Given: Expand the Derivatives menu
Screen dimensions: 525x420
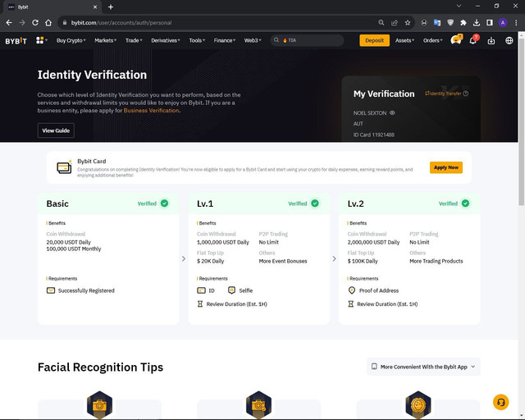Looking at the screenshot, I should coord(166,40).
